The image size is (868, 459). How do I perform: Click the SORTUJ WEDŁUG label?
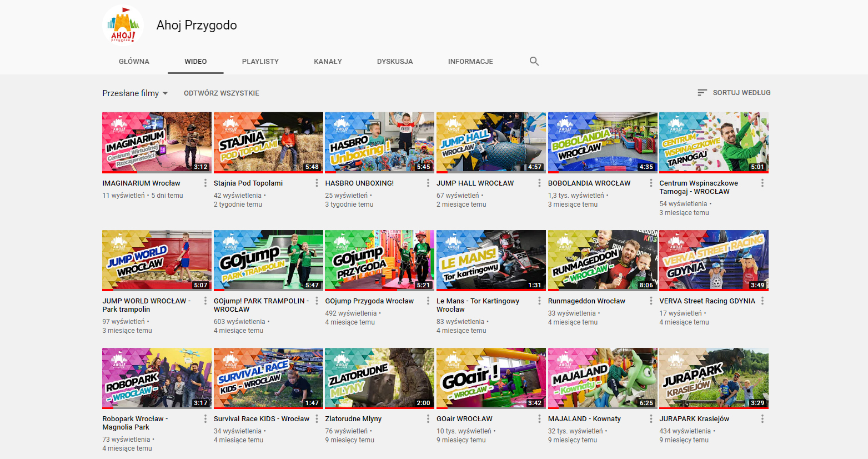(741, 93)
